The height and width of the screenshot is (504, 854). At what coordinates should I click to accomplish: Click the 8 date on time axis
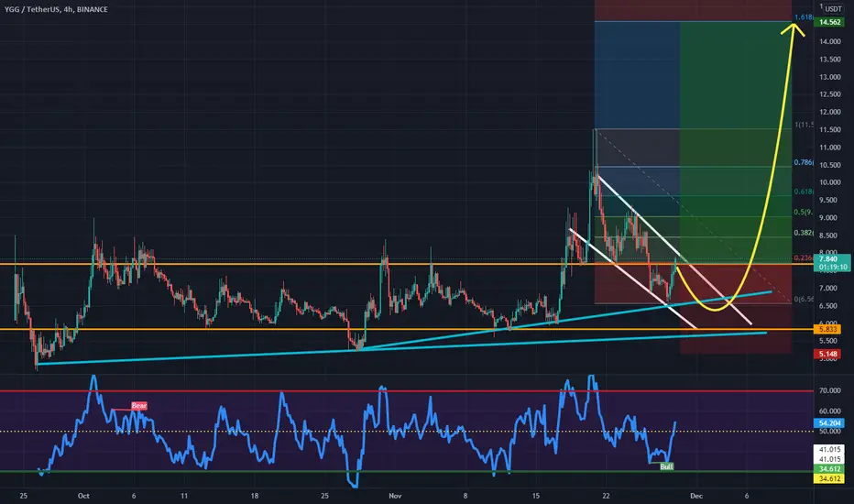(x=465, y=496)
